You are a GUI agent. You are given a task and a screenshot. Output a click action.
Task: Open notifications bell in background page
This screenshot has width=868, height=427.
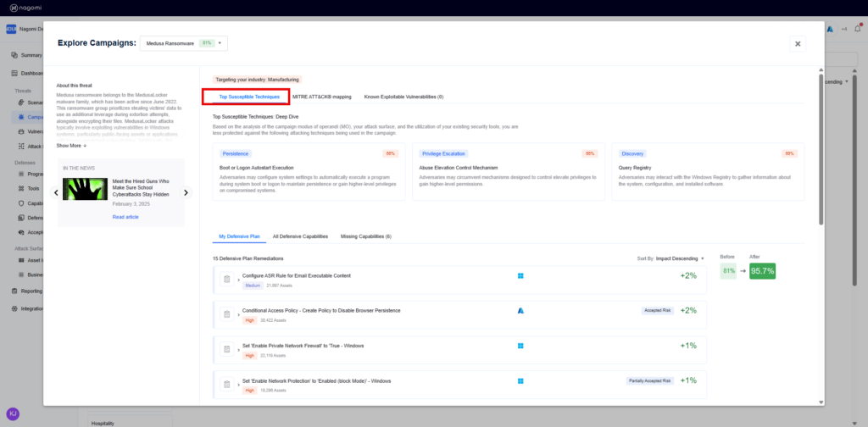(x=858, y=29)
